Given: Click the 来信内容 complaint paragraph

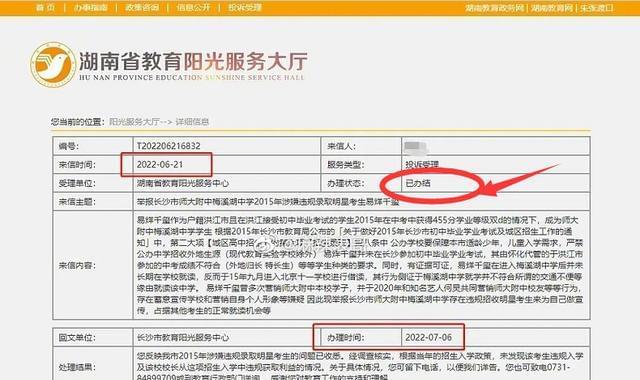Looking at the screenshot, I should tap(360, 265).
